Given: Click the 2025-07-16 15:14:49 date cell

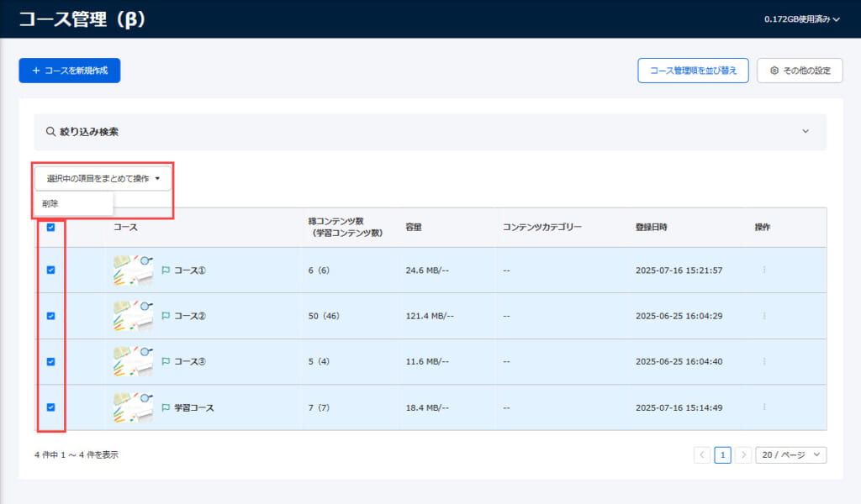Looking at the screenshot, I should [679, 407].
